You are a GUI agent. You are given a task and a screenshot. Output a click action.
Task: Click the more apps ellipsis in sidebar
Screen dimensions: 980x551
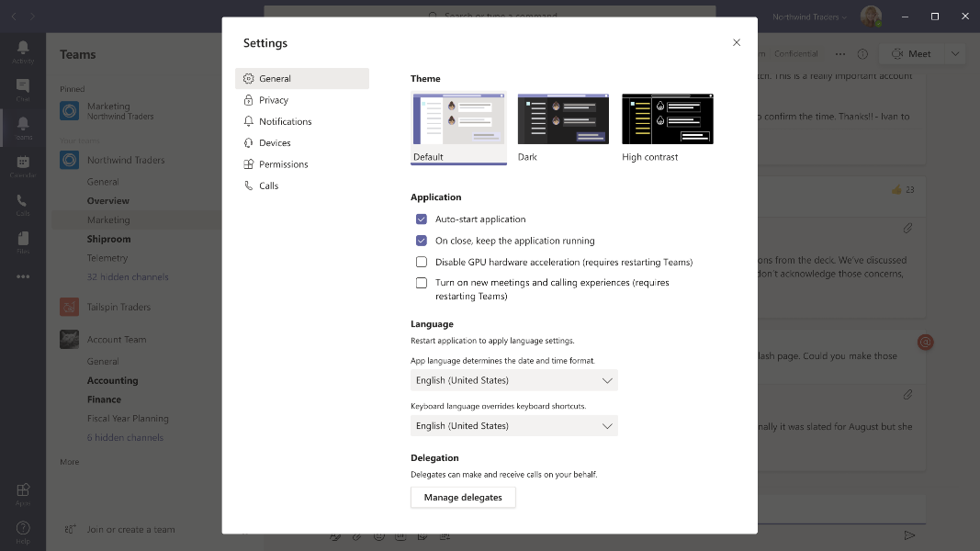tap(23, 276)
